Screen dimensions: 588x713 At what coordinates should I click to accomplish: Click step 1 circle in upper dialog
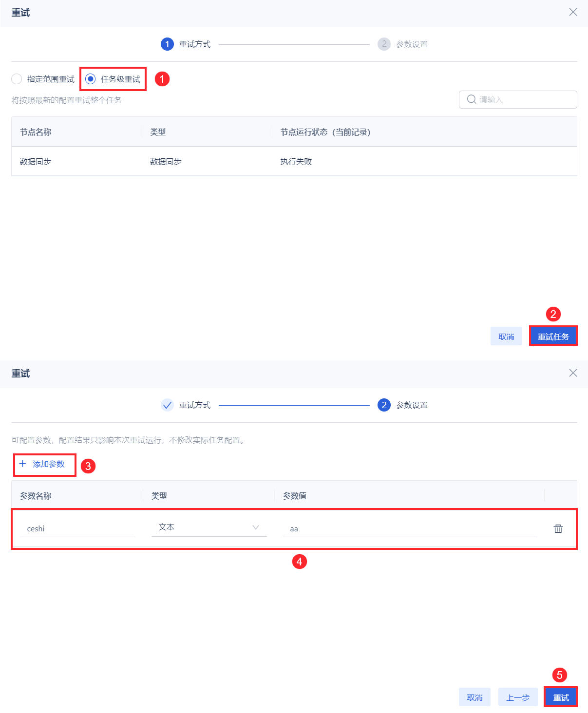coord(167,44)
